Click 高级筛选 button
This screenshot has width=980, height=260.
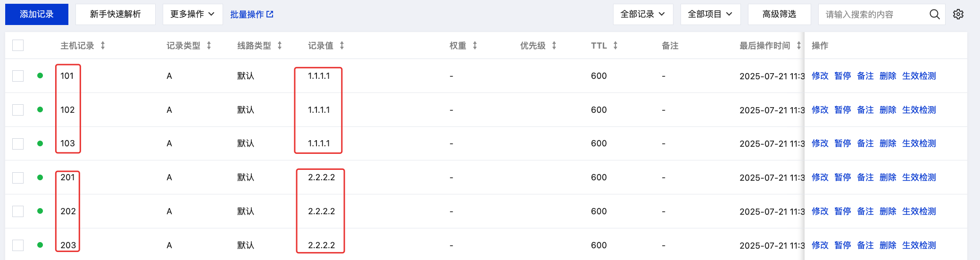click(779, 14)
